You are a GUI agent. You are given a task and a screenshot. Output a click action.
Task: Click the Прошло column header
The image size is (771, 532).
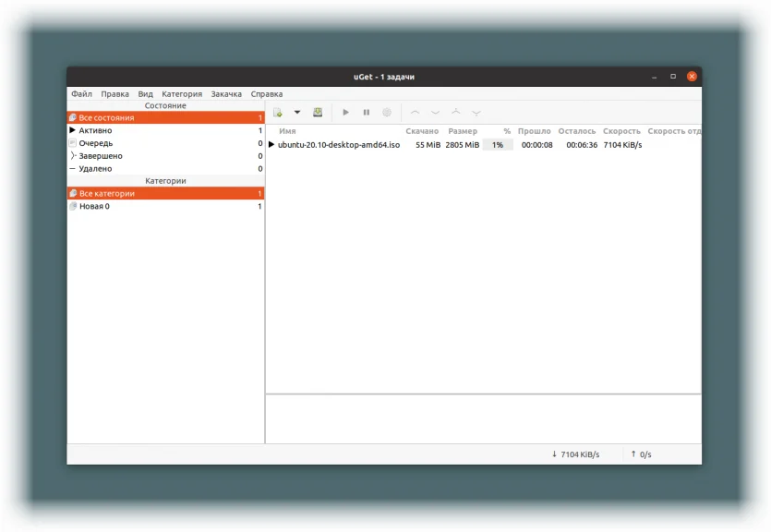pos(534,131)
